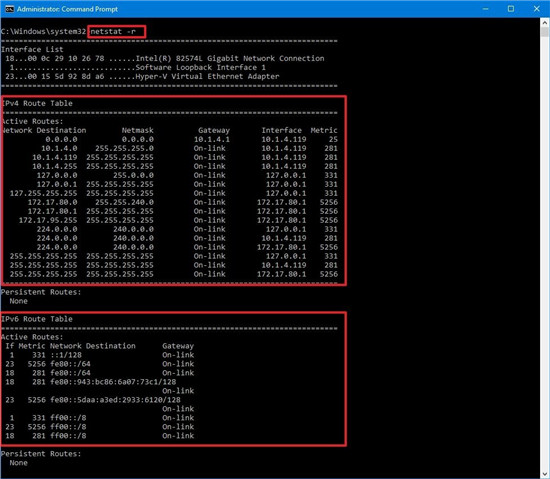The width and height of the screenshot is (550, 479).
Task: Click the IPv6 Route Table heading
Action: 37,319
